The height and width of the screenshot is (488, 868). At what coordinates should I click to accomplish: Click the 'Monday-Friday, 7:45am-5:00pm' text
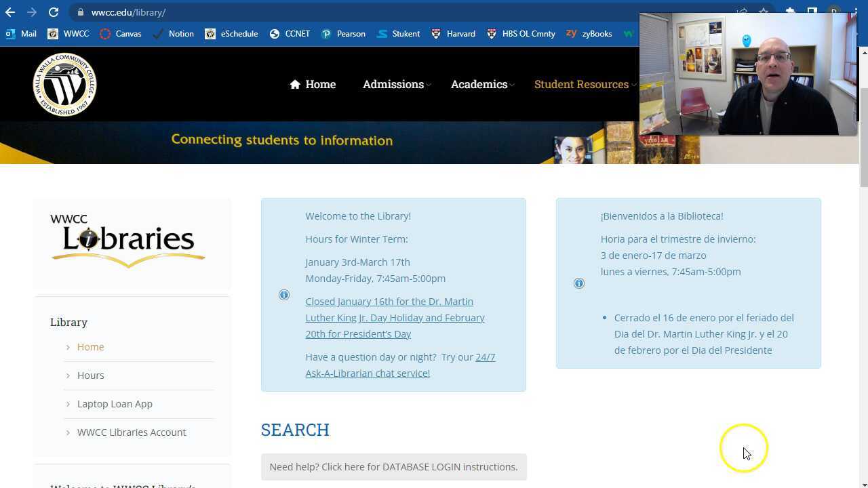(375, 279)
